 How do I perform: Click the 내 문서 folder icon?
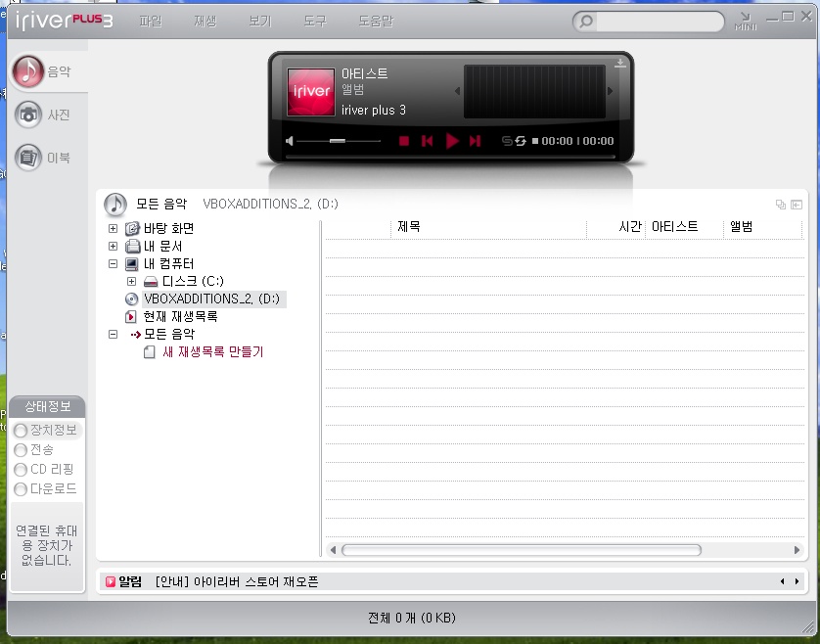(132, 246)
